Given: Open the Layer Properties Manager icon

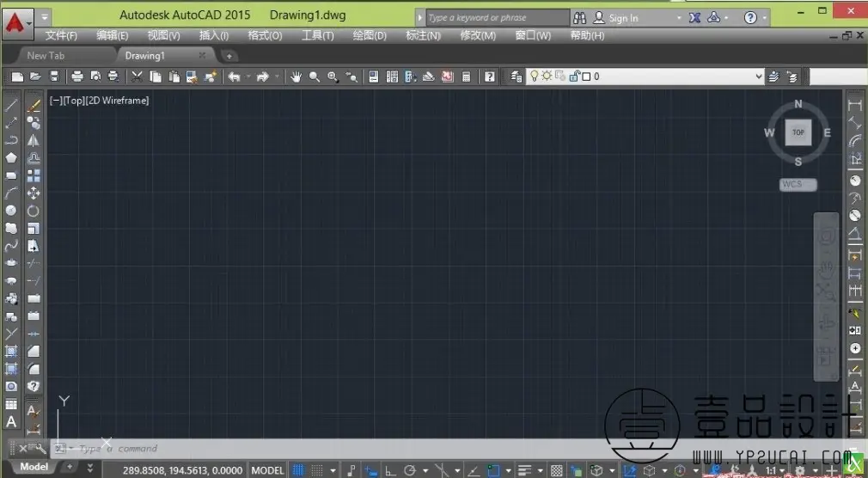Looking at the screenshot, I should click(516, 77).
